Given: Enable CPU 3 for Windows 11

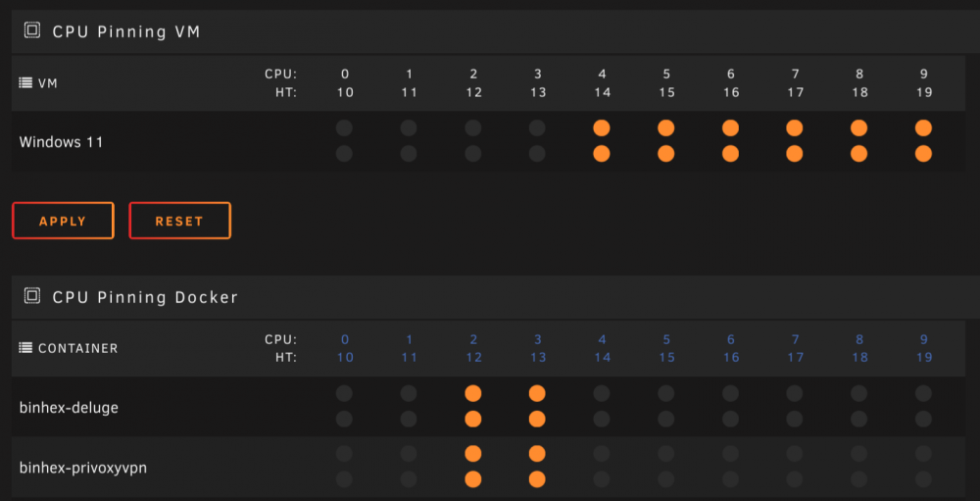Looking at the screenshot, I should point(537,128).
